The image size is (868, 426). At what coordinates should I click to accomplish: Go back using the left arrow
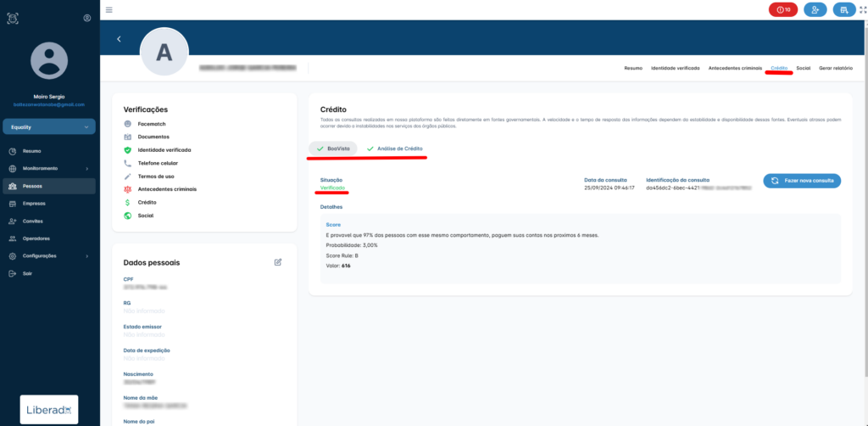pos(119,39)
